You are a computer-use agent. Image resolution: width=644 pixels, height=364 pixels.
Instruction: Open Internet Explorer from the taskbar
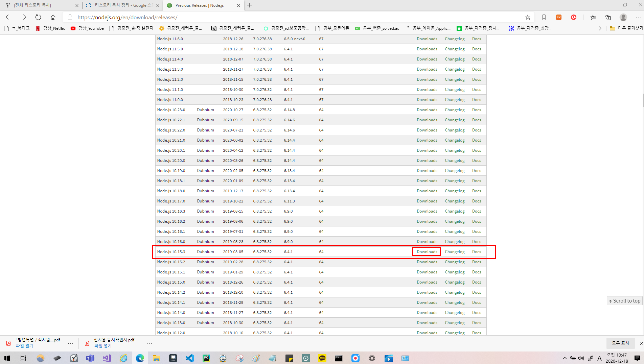click(x=123, y=358)
